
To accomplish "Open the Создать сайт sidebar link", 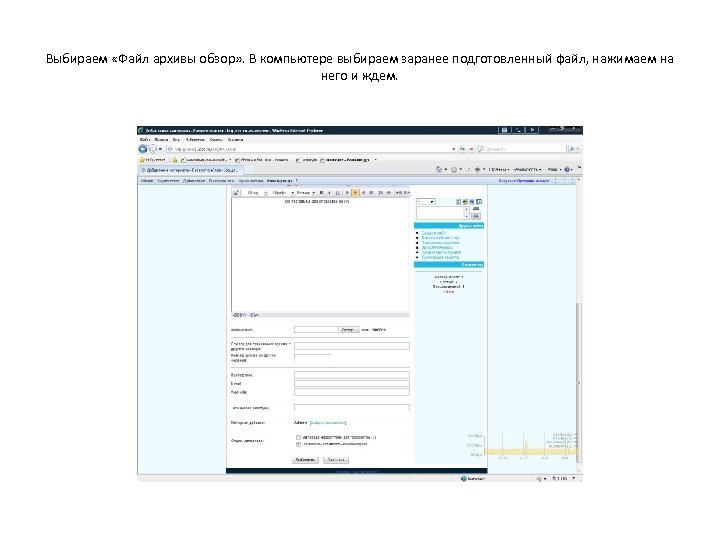I will tap(433, 233).
